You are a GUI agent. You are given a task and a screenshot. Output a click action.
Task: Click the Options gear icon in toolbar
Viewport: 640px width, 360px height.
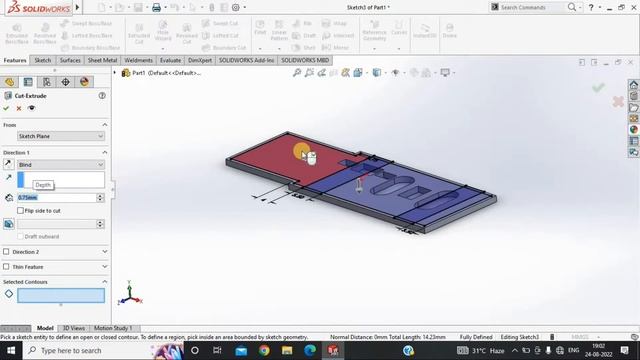point(236,7)
